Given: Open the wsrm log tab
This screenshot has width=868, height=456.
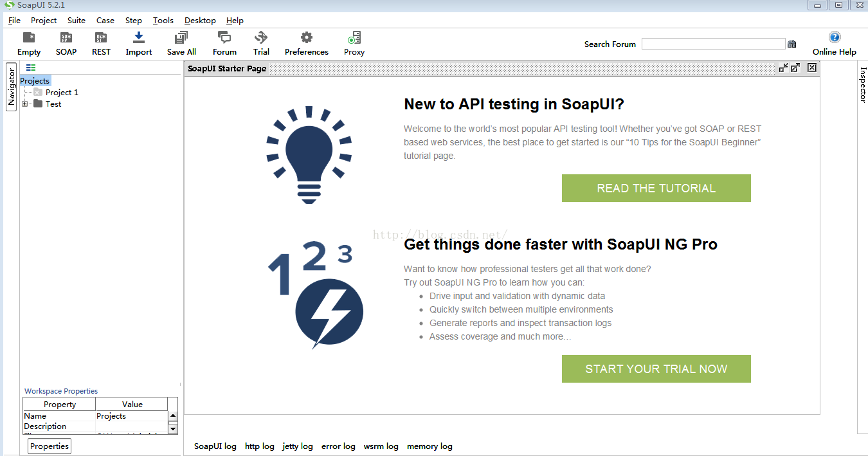Looking at the screenshot, I should tap(381, 446).
